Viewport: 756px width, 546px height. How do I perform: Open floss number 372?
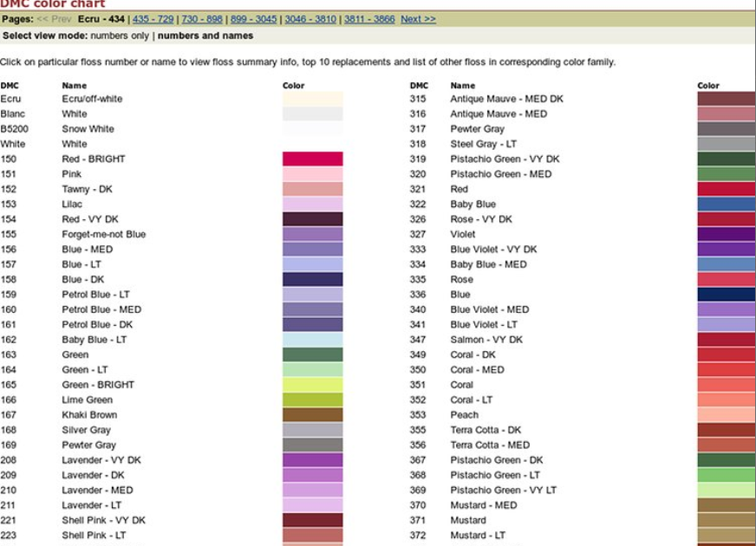point(418,536)
